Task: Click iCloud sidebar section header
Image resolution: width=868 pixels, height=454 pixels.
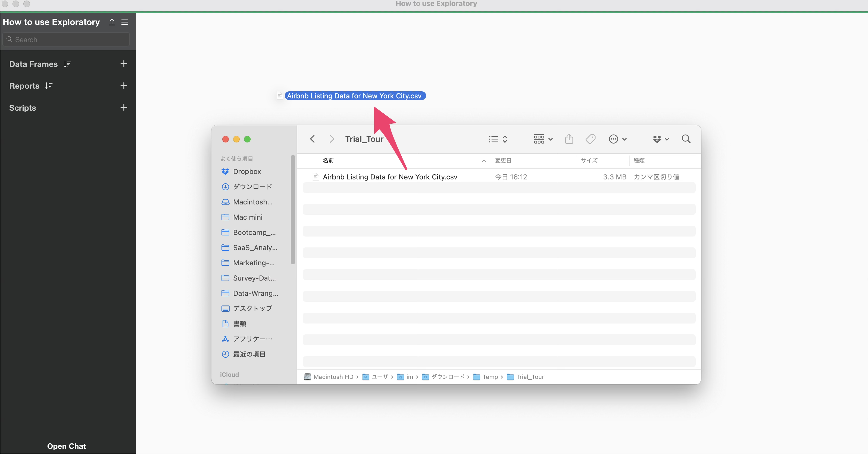Action: pyautogui.click(x=229, y=374)
